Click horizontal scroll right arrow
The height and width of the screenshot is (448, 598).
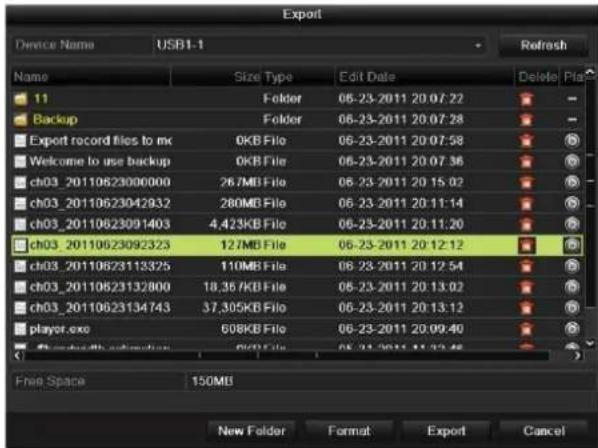[578, 356]
